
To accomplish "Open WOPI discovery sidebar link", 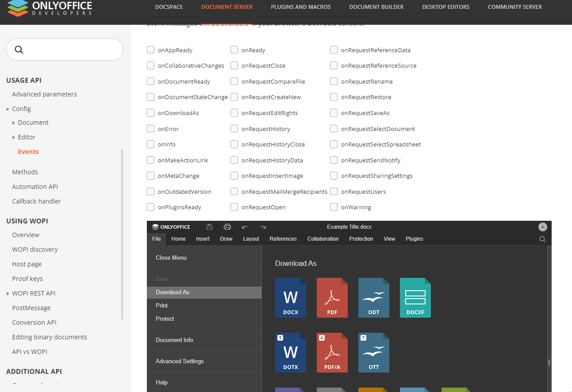I will coord(35,250).
